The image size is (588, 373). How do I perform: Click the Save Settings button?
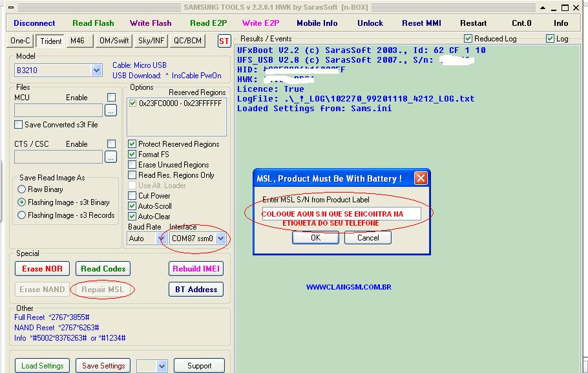[103, 366]
